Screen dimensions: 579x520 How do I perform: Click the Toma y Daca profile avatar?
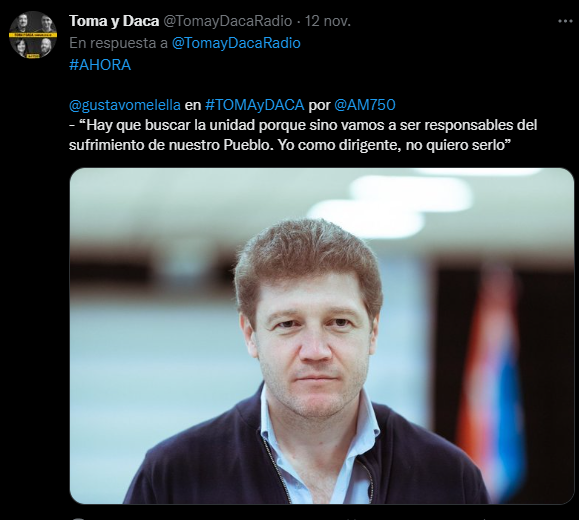click(x=33, y=34)
